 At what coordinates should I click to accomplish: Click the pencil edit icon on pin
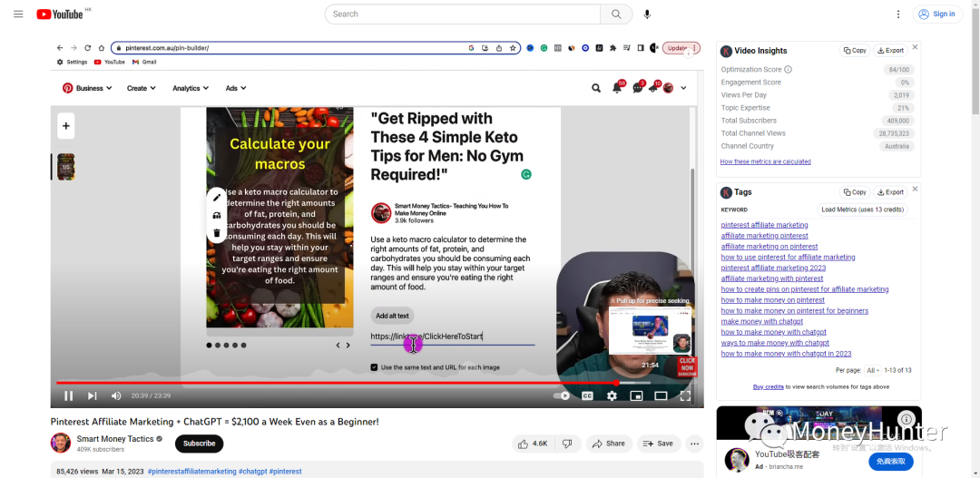tap(217, 198)
